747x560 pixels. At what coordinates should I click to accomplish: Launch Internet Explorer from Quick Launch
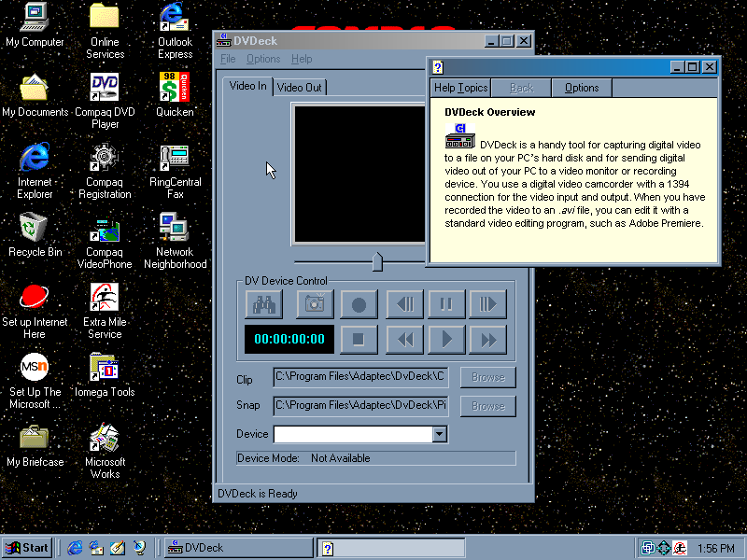(75, 548)
